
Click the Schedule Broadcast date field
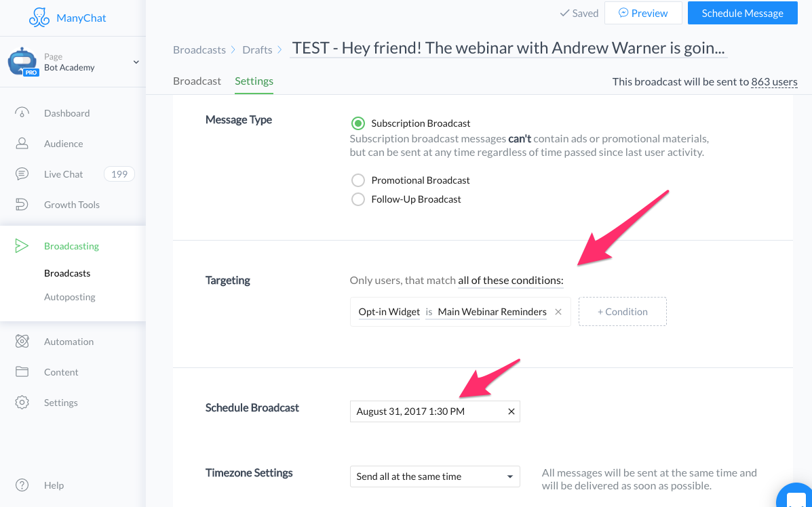[427, 411]
